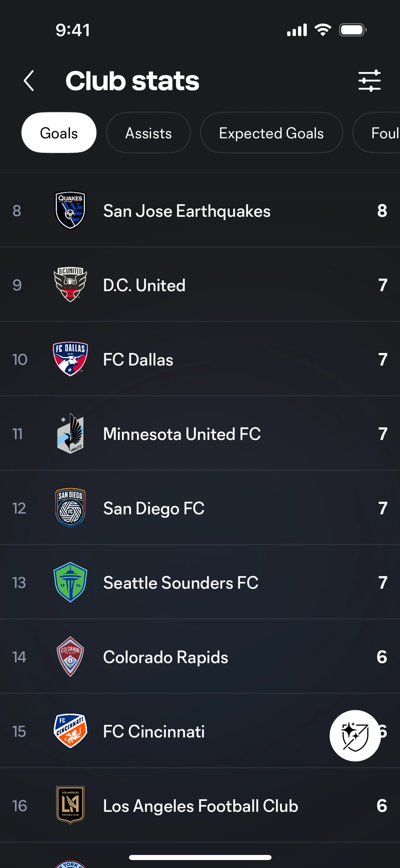
Task: Tap the Colorado Rapids crest
Action: pyautogui.click(x=70, y=657)
